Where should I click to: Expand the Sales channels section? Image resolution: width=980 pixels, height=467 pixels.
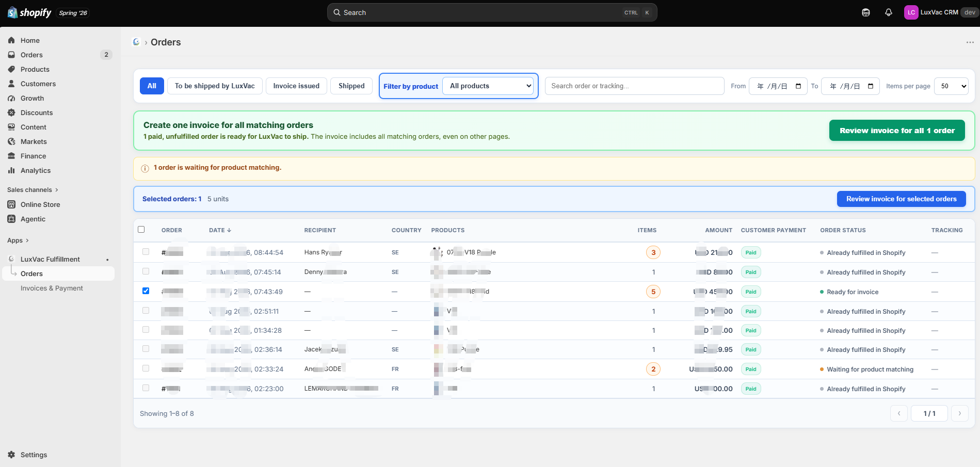pos(33,190)
